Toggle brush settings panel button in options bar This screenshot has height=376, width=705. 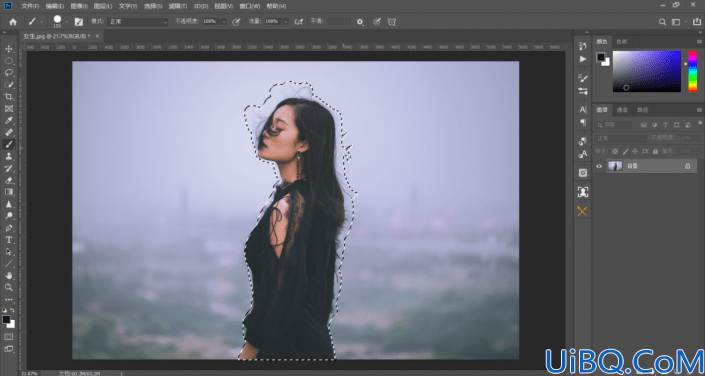pos(79,22)
